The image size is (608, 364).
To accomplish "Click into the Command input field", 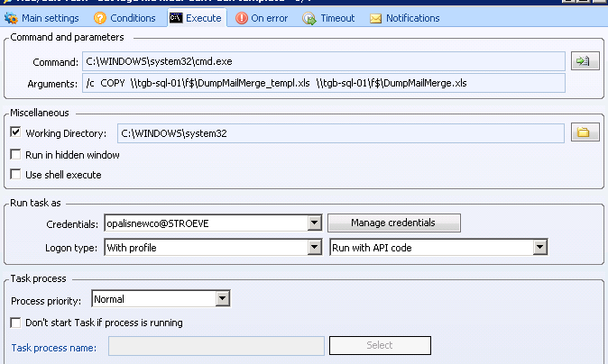I will [x=323, y=61].
